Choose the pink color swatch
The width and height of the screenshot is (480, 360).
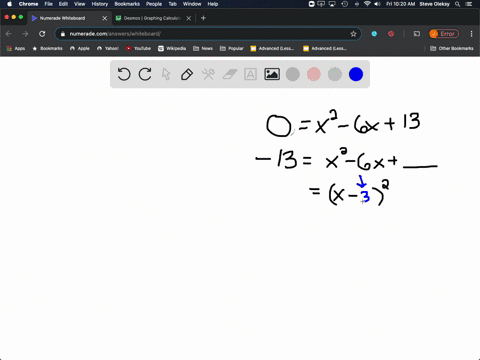[314, 74]
